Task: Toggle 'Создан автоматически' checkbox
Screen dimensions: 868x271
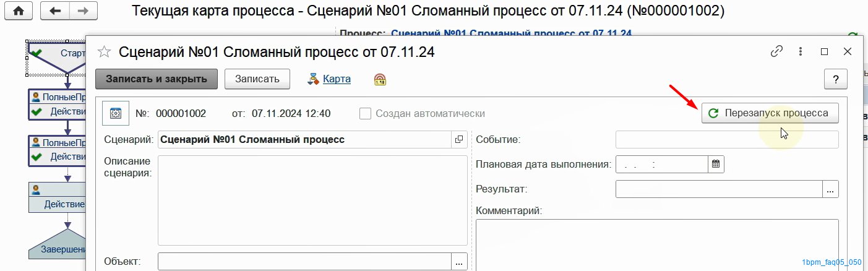Action: coord(365,113)
